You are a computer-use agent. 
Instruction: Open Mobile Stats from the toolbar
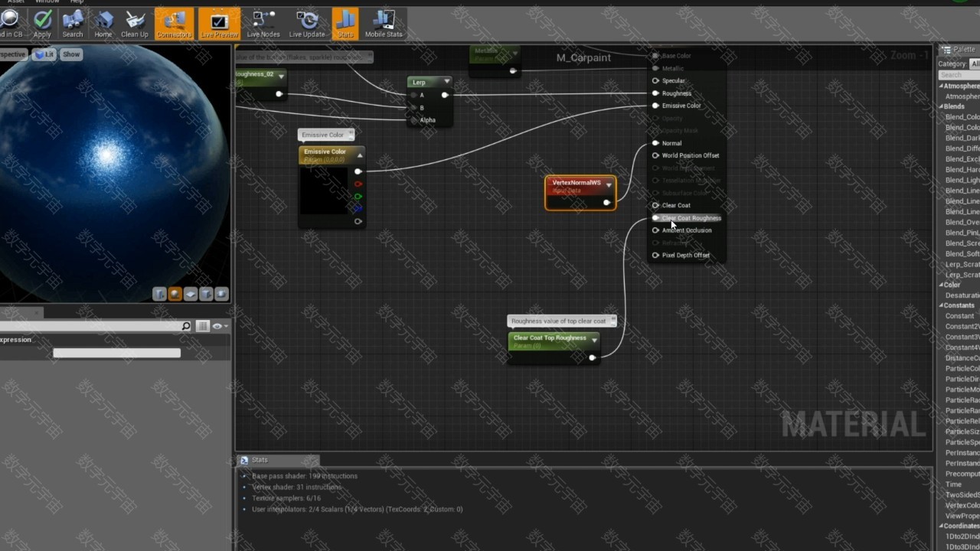[x=384, y=23]
